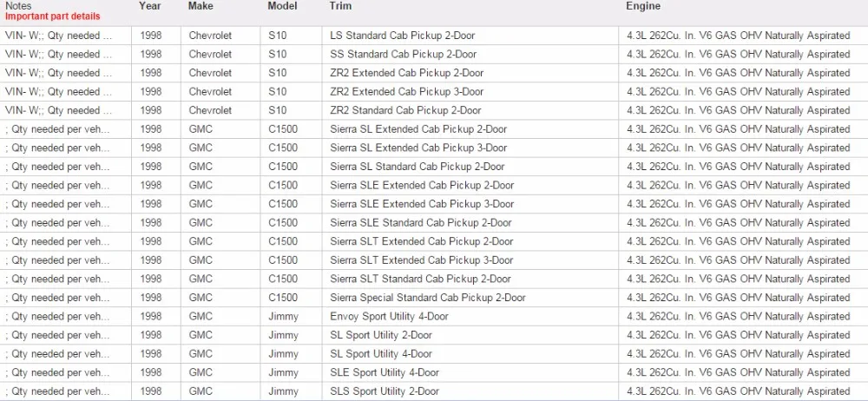868x401 pixels.
Task: Click the Envoy Sport Utility 4-Door trim
Action: (x=389, y=317)
